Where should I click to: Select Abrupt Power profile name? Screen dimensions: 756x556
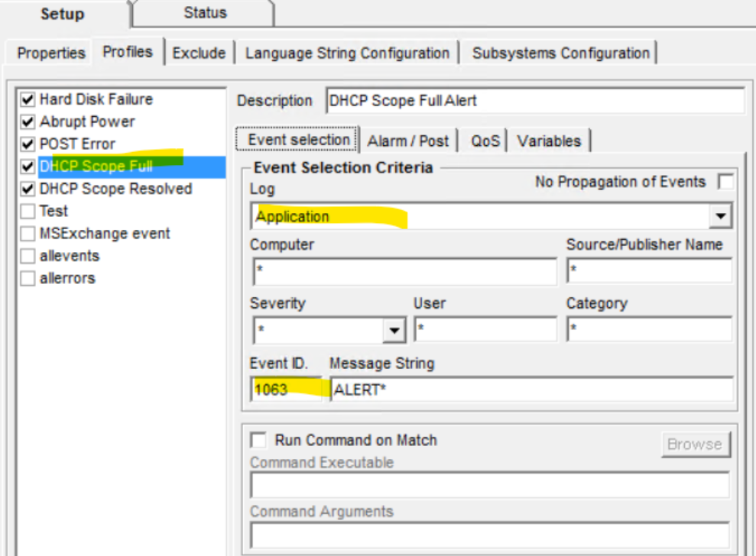click(87, 121)
